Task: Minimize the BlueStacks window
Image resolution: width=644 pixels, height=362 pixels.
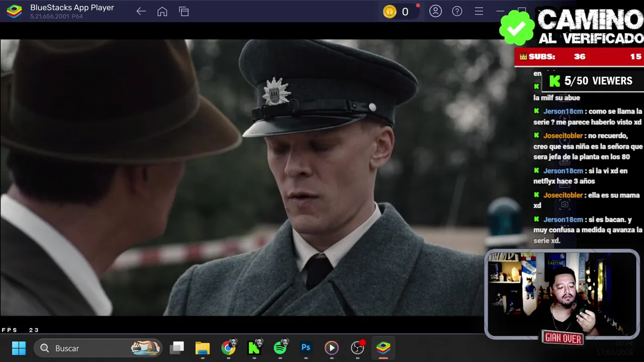Action: (x=500, y=11)
